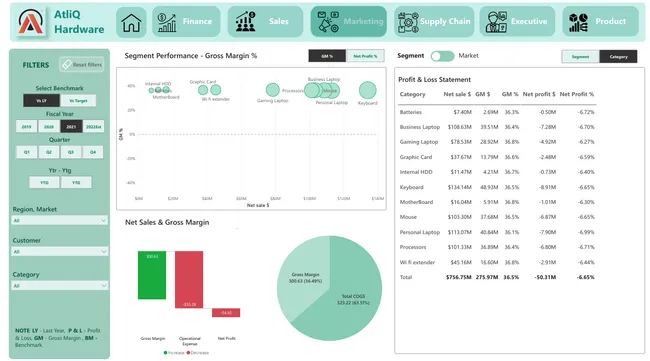
Task: Reset all filters
Action: point(81,64)
